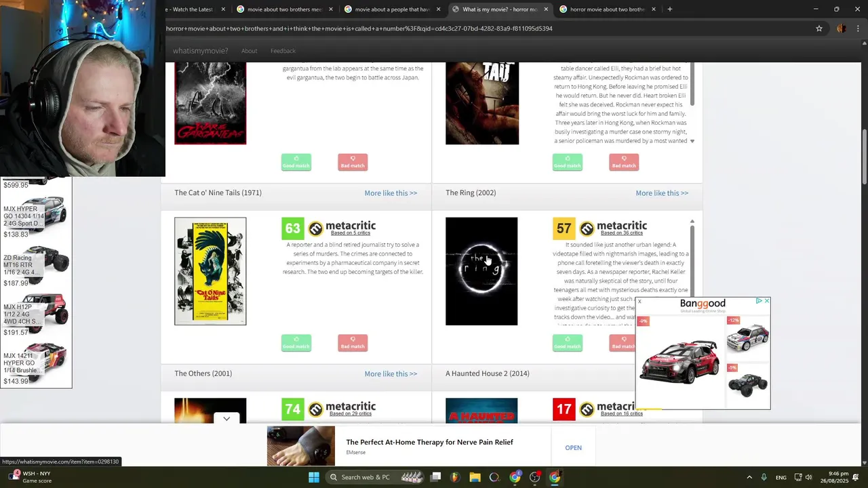Switch to the 'movie about two brothers' tab
The width and height of the screenshot is (868, 488).
click(285, 9)
